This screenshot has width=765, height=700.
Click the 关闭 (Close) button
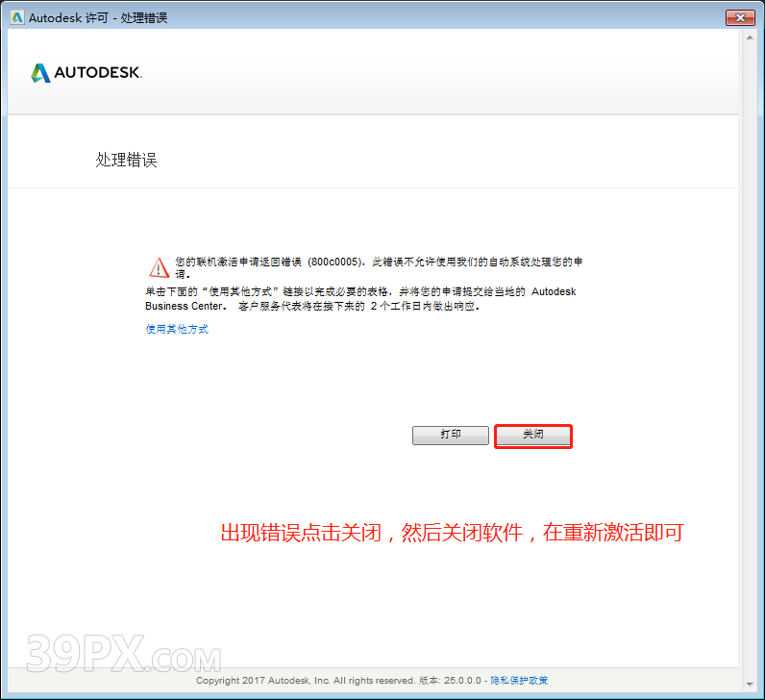[533, 436]
